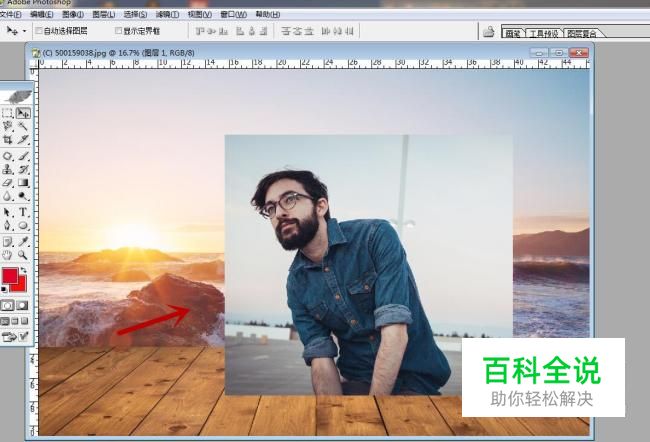
Task: Select the Dodge tool
Action: click(x=23, y=196)
